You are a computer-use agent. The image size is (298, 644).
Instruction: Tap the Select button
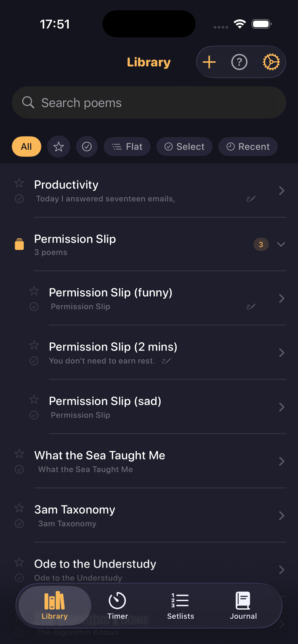[184, 146]
